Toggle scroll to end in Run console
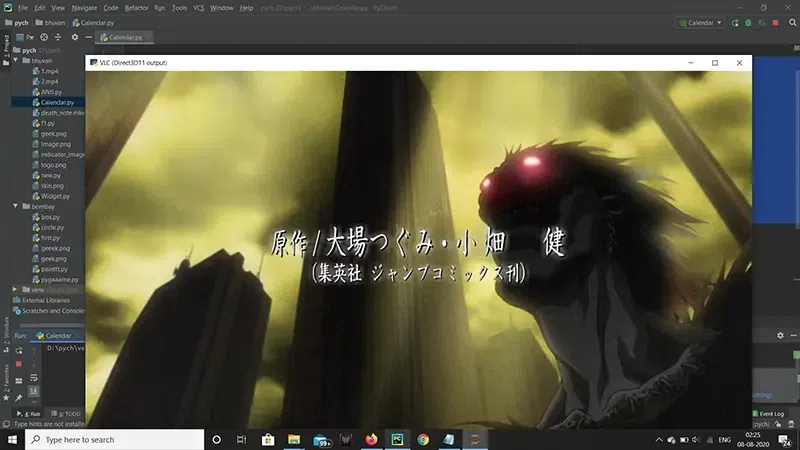The image size is (800, 450). [x=34, y=391]
